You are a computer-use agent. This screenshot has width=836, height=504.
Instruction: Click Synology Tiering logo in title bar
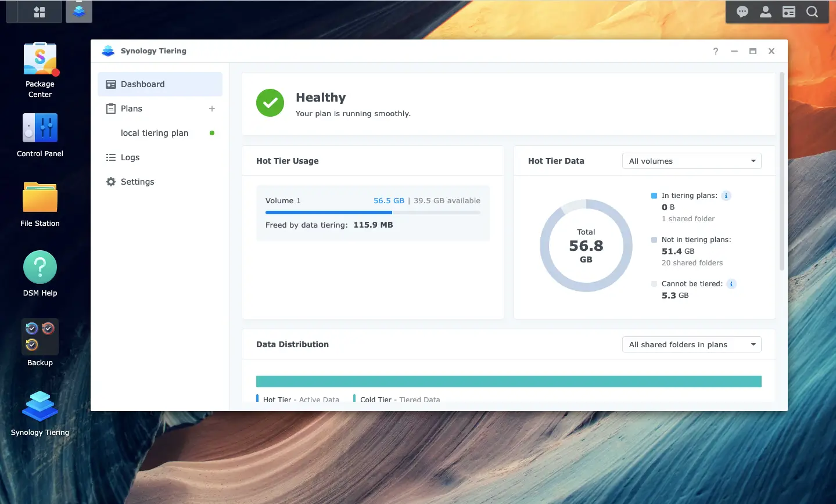[x=108, y=51]
